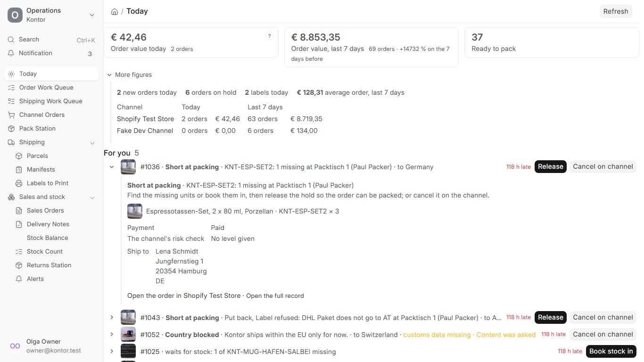Click the Delivery Notes document icon
The image size is (644, 362).
coord(19,224)
